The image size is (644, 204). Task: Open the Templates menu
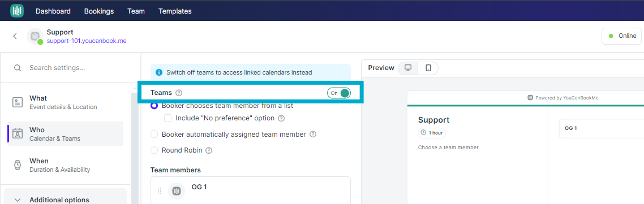[x=175, y=11]
